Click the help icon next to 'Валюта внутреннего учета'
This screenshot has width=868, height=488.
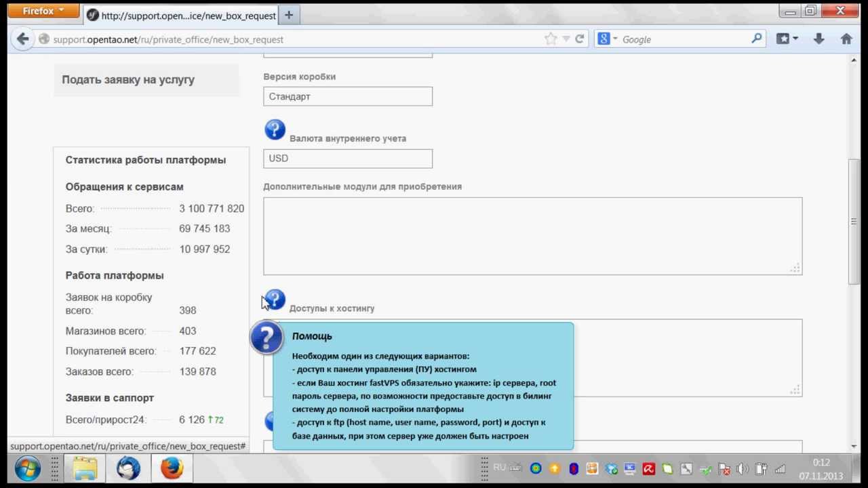pyautogui.click(x=275, y=129)
